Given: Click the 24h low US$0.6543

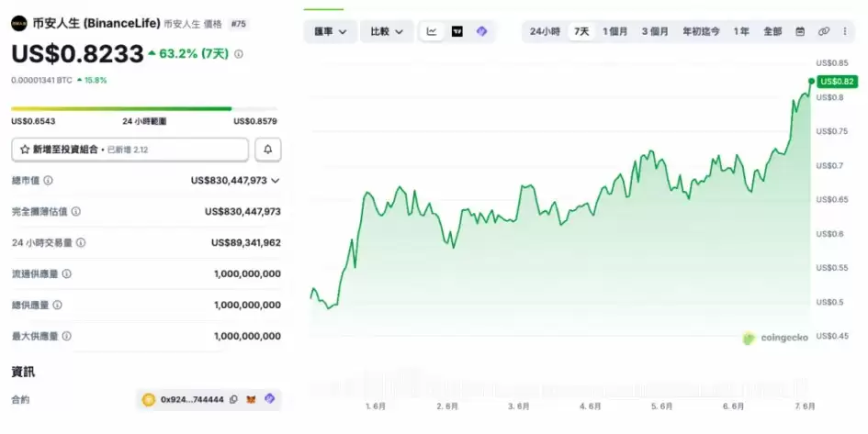Looking at the screenshot, I should click(33, 121).
